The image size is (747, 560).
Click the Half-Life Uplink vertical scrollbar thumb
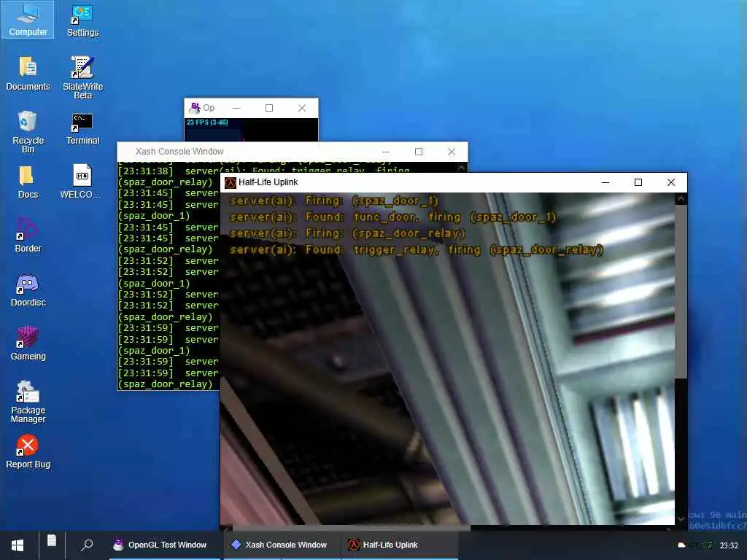pyautogui.click(x=681, y=292)
